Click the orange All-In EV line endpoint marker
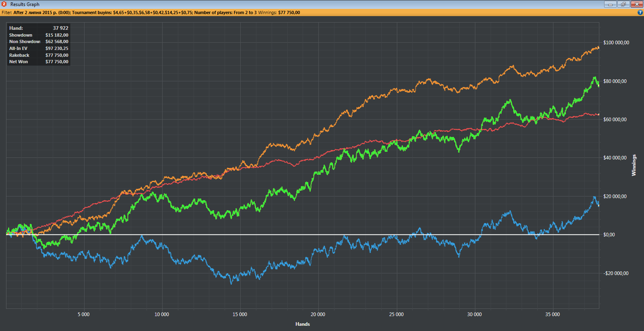 tap(599, 48)
